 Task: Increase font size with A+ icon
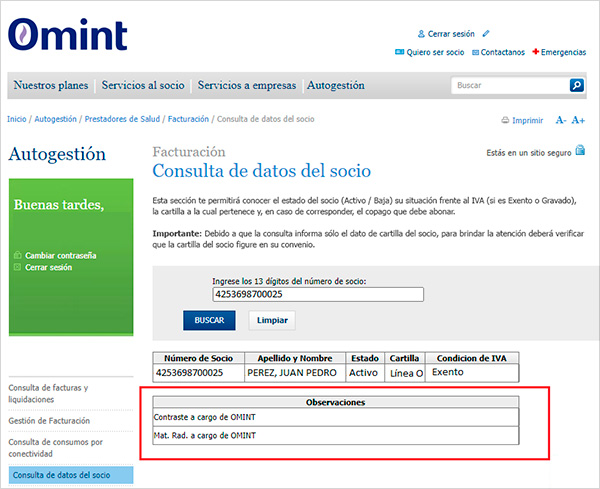578,120
